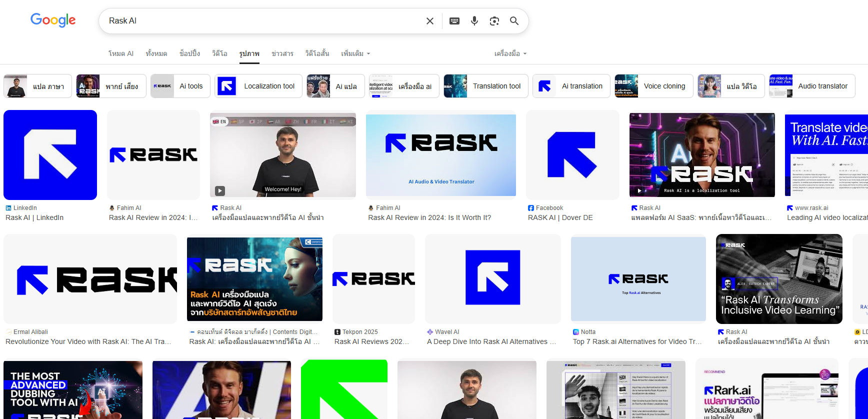868x419 pixels.
Task: Filter by แปล วิดีโอ chip
Action: tap(731, 86)
